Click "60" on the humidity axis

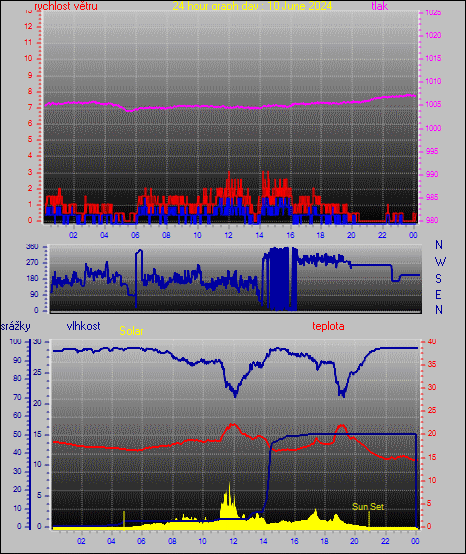pos(17,416)
